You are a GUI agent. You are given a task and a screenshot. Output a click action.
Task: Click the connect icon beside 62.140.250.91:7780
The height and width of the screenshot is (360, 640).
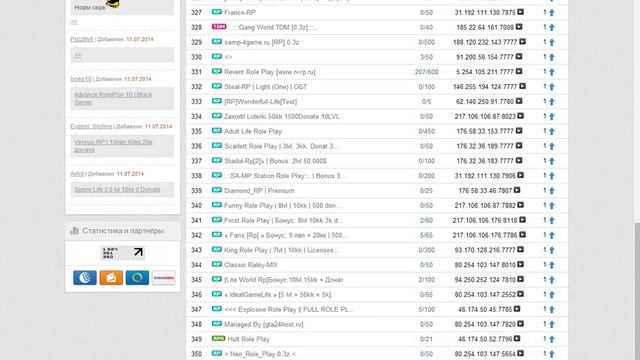(519, 101)
